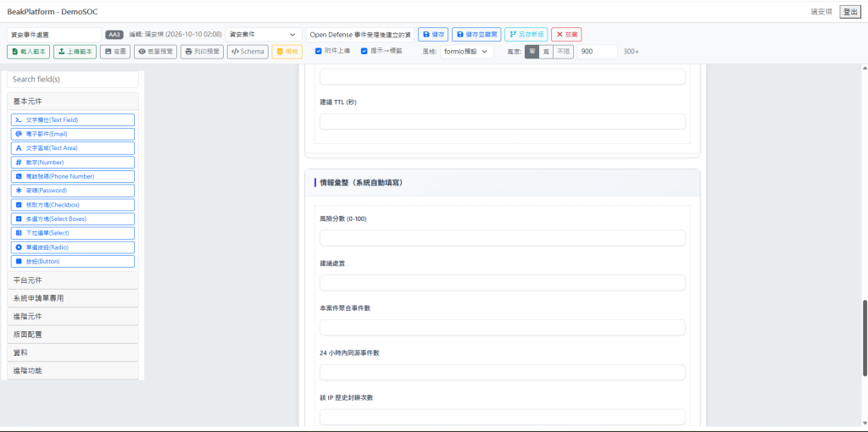Toggle the 附件上傳 checkbox
Viewport: 868px width, 432px height.
click(319, 51)
